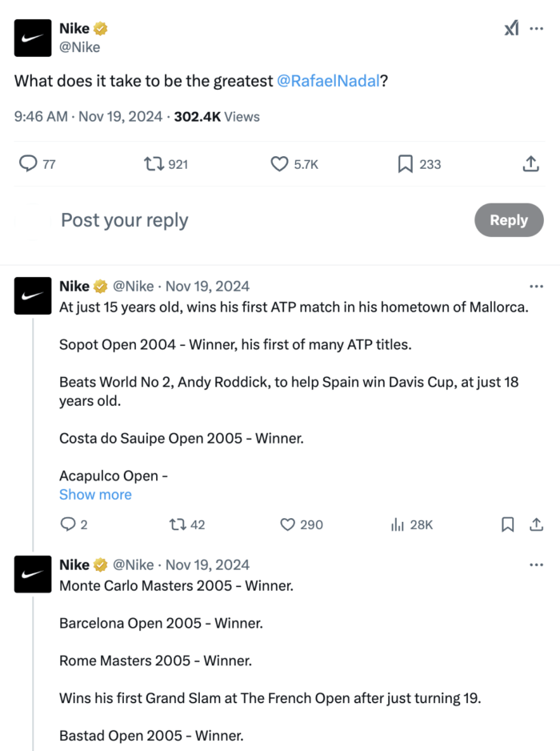560x751 pixels.
Task: Open the @RafaelNadal mention link
Action: pyautogui.click(x=327, y=81)
